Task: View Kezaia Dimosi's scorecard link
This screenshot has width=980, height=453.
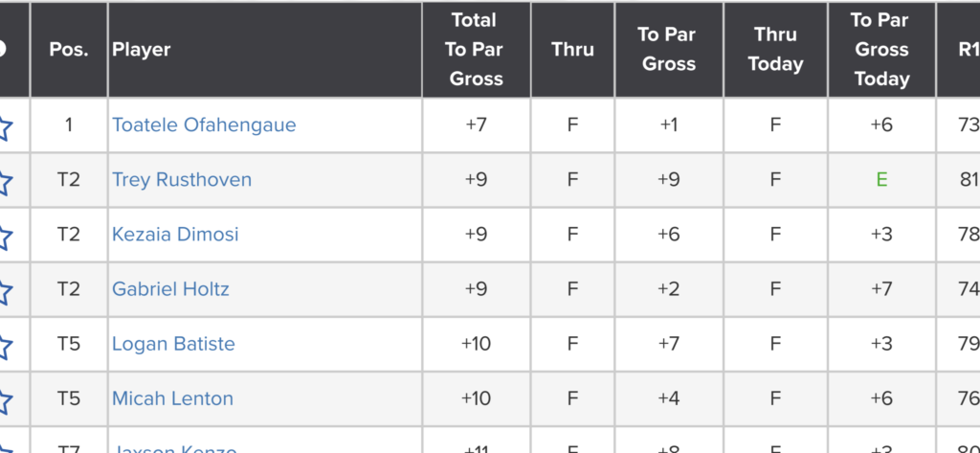Action: [x=175, y=234]
